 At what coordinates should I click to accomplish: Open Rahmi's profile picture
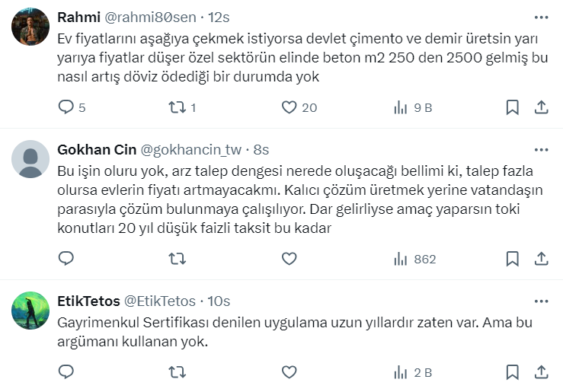tap(31, 27)
